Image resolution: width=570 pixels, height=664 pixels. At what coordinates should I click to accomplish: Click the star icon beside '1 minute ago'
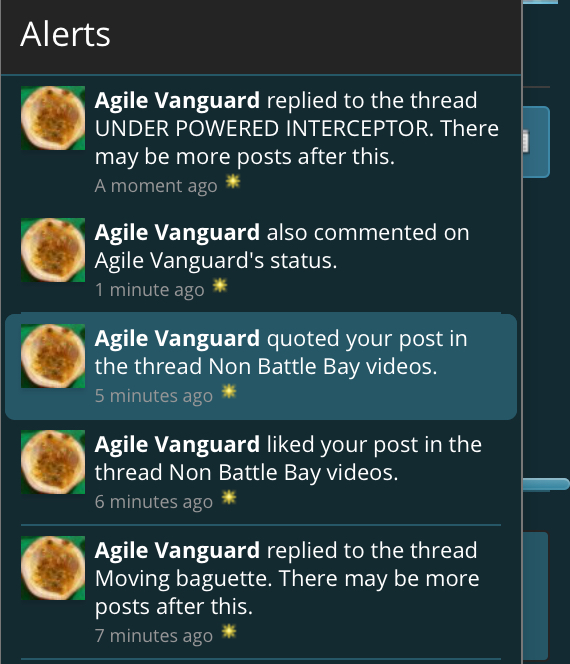pyautogui.click(x=220, y=286)
